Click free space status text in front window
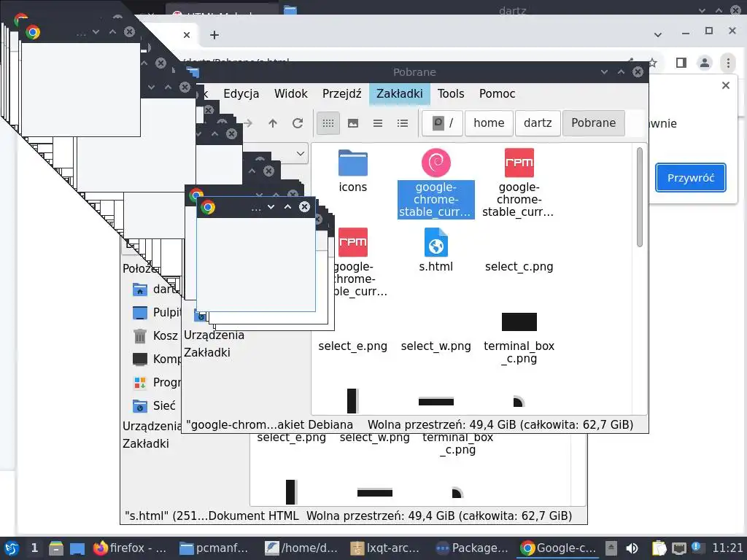747x560 pixels. click(x=500, y=425)
